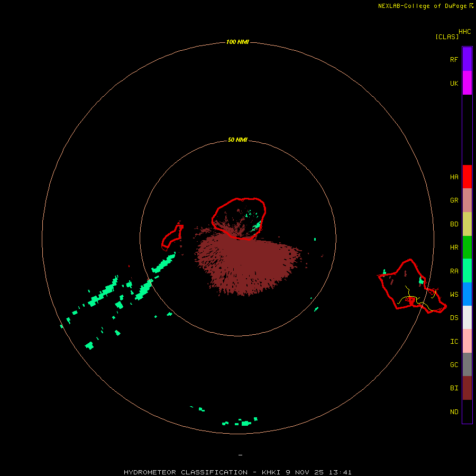Click the magenta UK color swatch
This screenshot has height=476, width=476.
click(x=467, y=83)
